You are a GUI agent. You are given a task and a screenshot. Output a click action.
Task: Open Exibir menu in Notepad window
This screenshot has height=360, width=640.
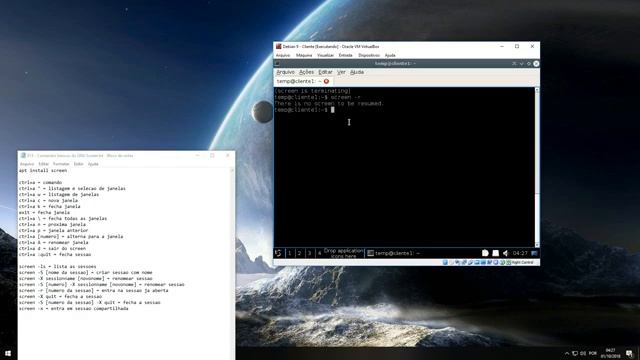pyautogui.click(x=78, y=164)
